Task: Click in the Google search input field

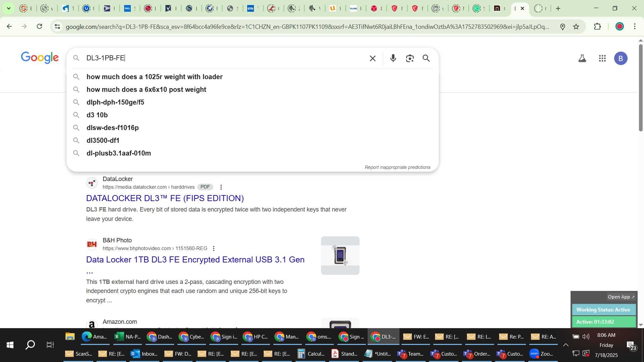Action: (x=225, y=58)
